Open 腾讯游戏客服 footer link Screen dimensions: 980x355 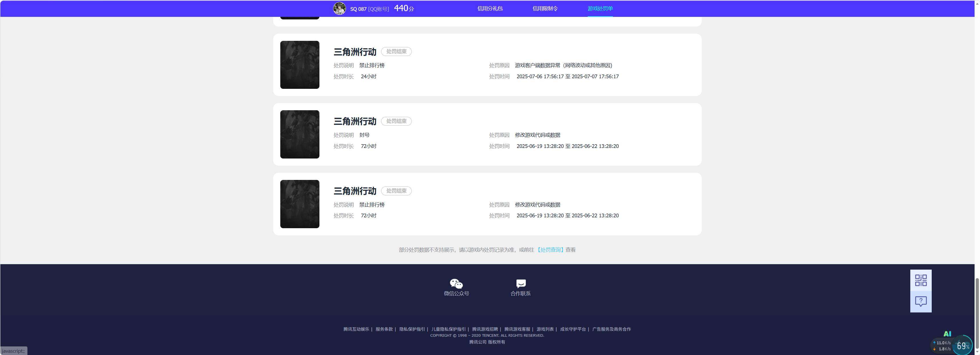[x=517, y=329]
